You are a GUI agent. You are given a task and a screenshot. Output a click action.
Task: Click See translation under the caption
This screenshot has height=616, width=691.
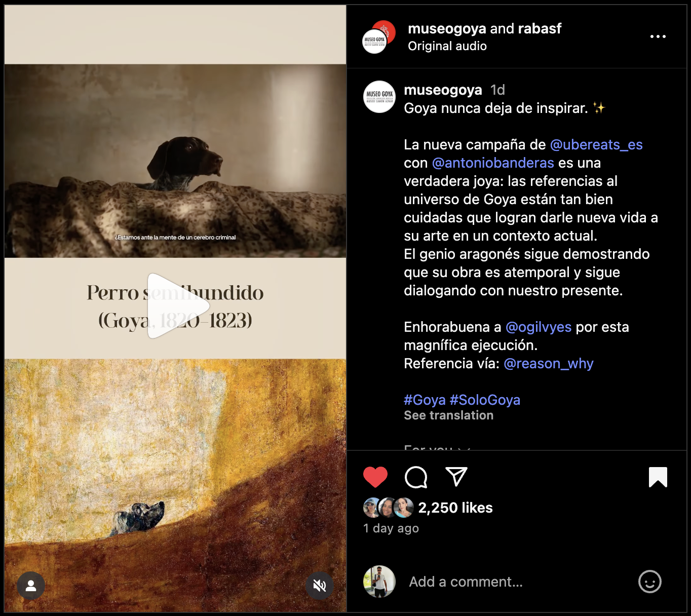448,415
